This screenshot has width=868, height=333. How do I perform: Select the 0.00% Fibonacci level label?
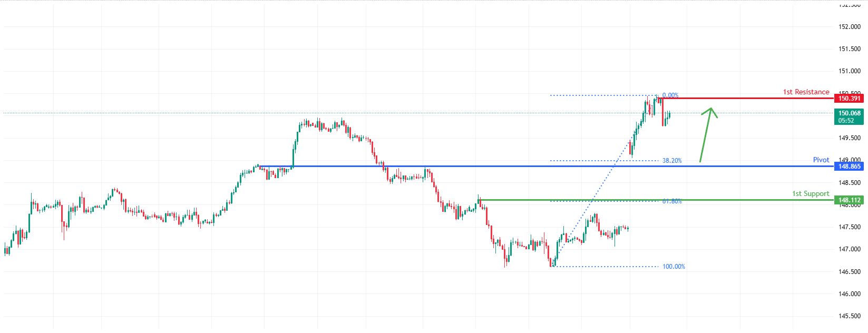(x=670, y=95)
